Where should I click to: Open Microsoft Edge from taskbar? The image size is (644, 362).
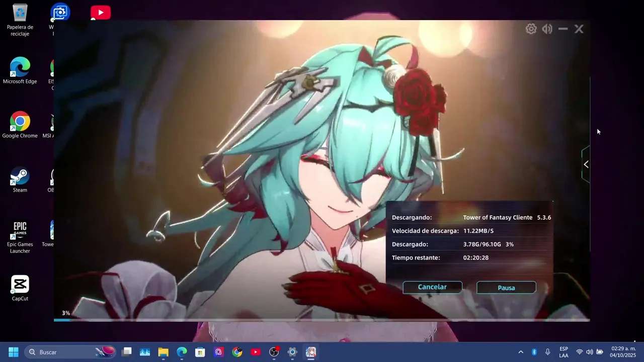[x=182, y=352]
